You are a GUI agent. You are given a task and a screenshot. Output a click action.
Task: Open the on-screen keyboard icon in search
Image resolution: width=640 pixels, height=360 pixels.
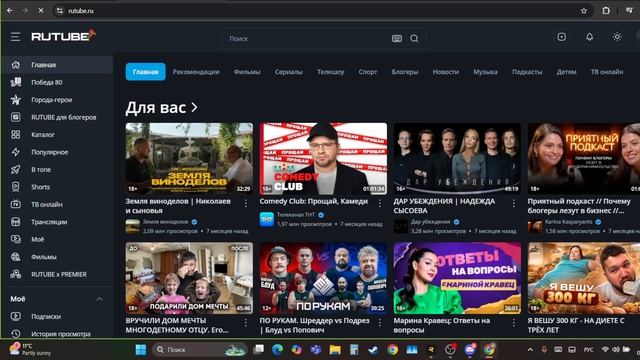click(x=397, y=38)
